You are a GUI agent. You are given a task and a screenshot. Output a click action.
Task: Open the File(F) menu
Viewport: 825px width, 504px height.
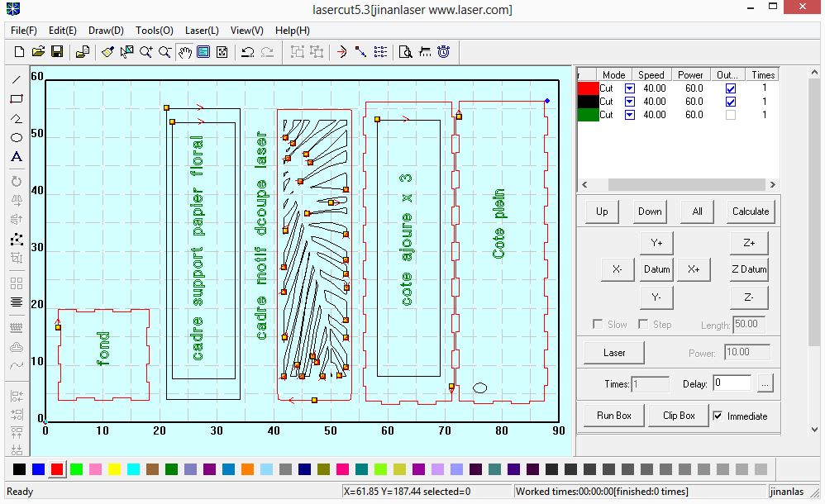point(24,31)
